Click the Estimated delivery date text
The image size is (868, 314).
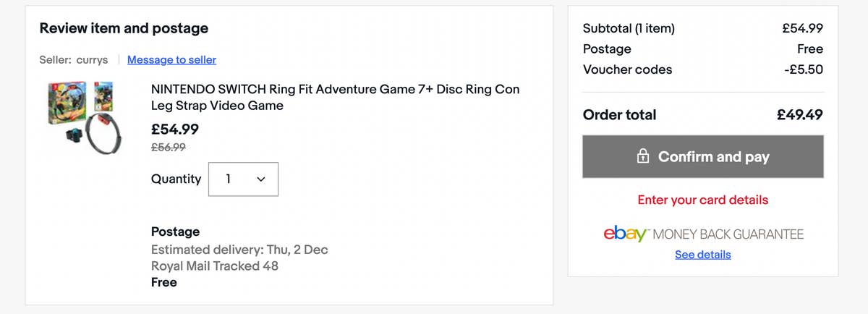click(239, 250)
